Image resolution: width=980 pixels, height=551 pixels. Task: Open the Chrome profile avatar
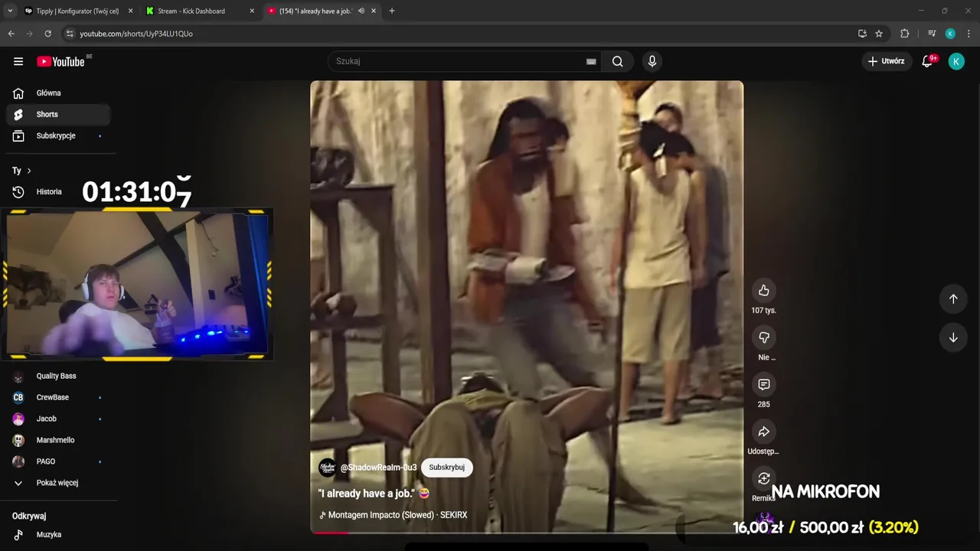pos(950,34)
